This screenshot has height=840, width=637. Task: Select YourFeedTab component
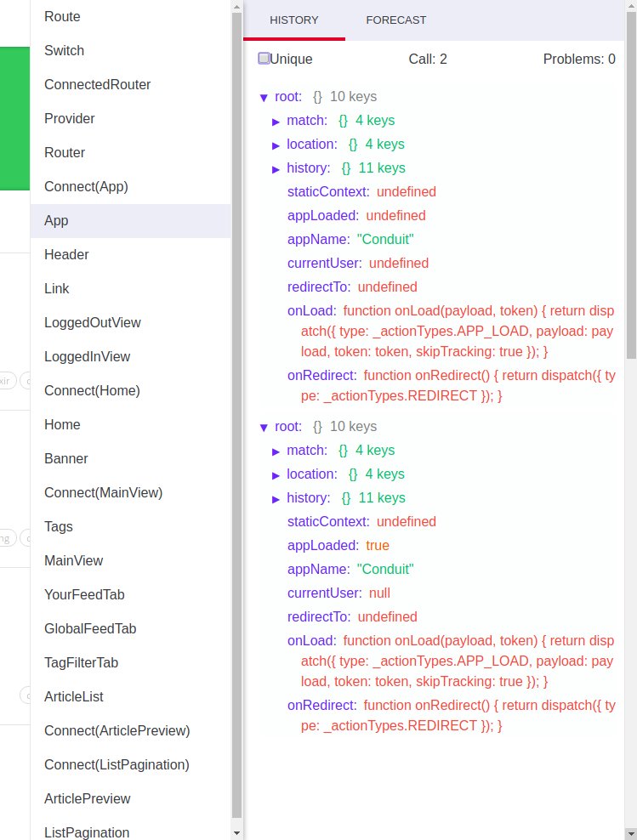click(x=131, y=594)
